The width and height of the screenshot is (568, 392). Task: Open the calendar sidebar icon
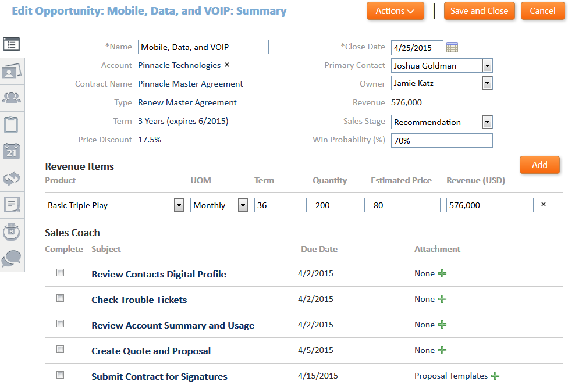pos(12,151)
